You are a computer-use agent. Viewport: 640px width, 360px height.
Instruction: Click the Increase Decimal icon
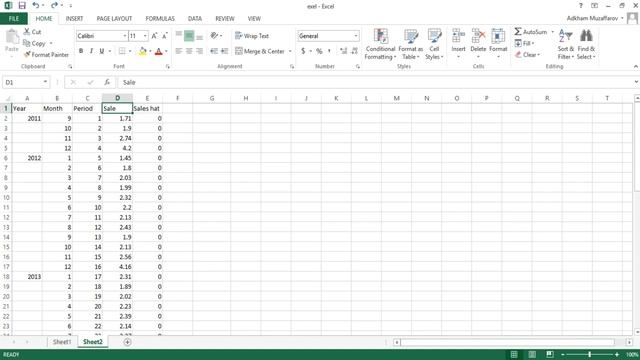tap(343, 51)
